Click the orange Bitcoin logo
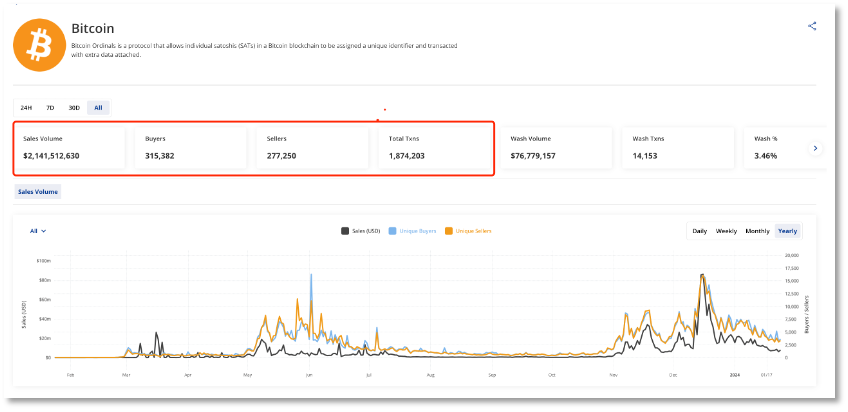848x412 pixels. (x=38, y=41)
